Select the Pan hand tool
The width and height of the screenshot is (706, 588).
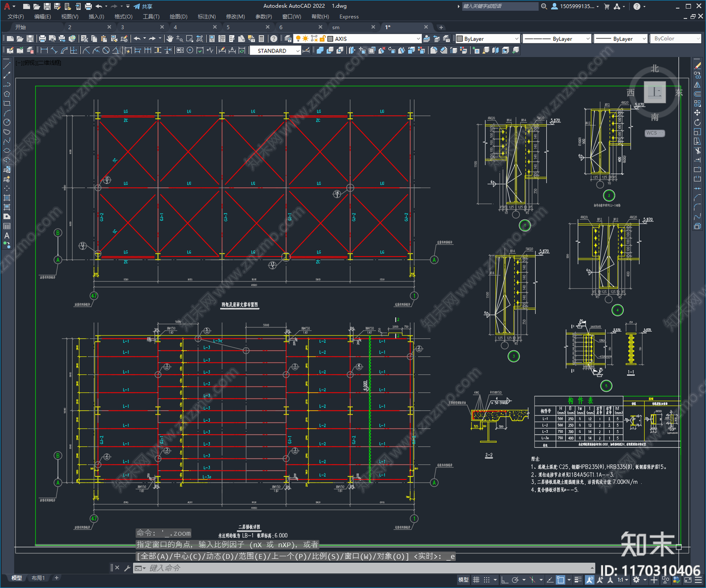[x=170, y=39]
